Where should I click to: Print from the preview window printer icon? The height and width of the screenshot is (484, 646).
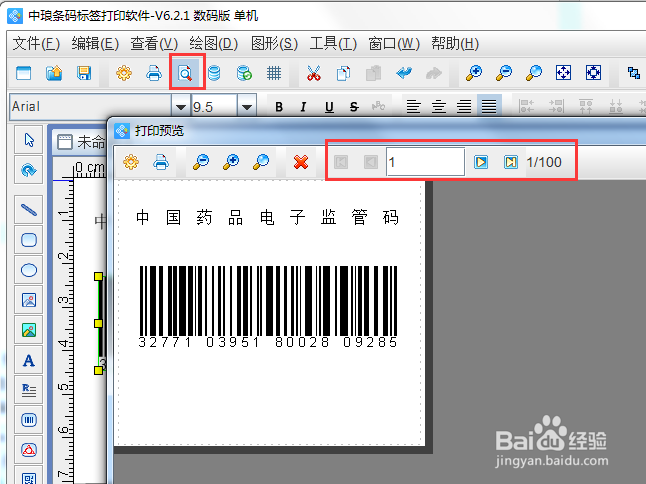[x=161, y=162]
